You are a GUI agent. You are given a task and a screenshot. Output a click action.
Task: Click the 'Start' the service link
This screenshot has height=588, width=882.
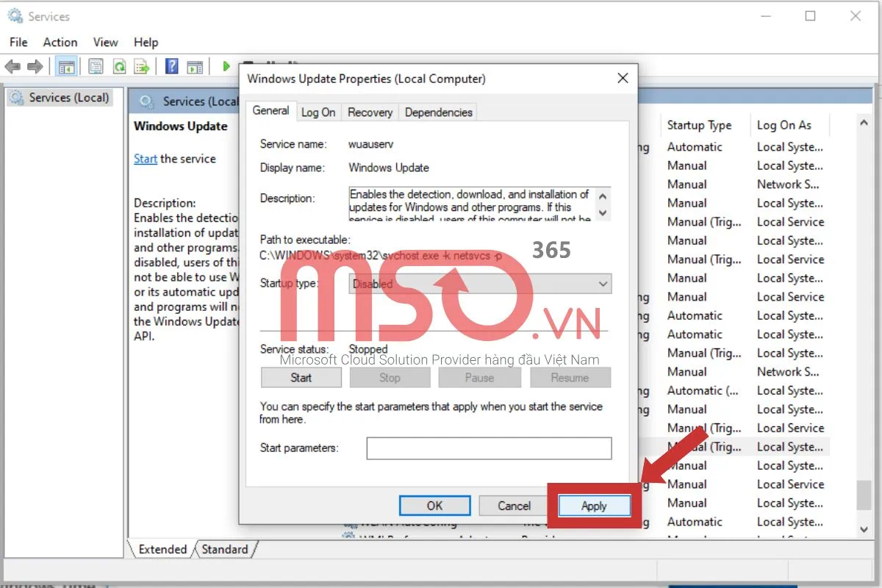[x=145, y=159]
